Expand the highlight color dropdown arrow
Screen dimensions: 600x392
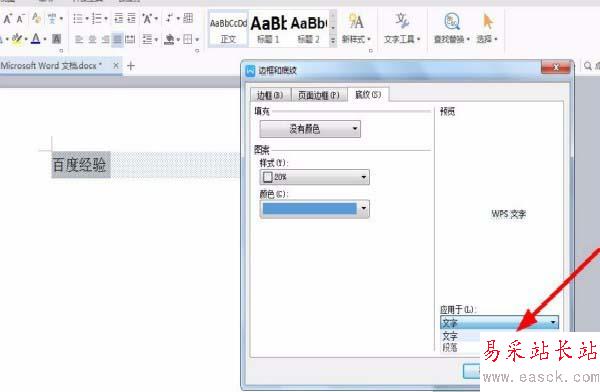pos(26,39)
